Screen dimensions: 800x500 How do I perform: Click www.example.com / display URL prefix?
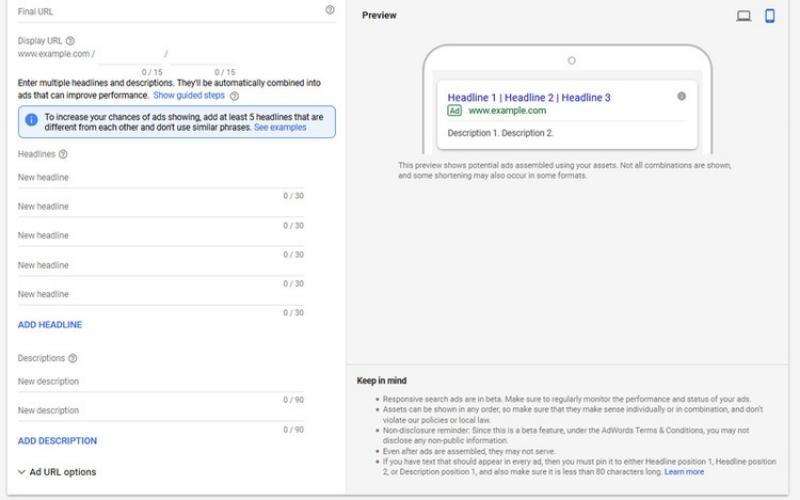56,54
